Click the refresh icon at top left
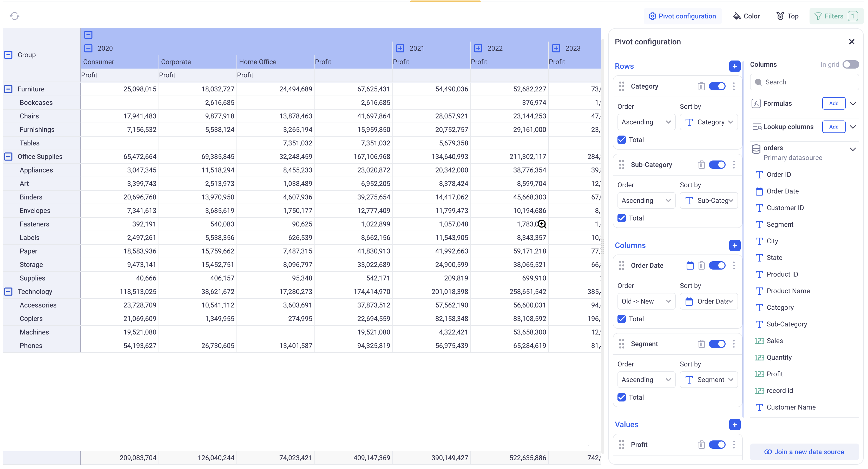This screenshot has height=469, width=868. [14, 16]
